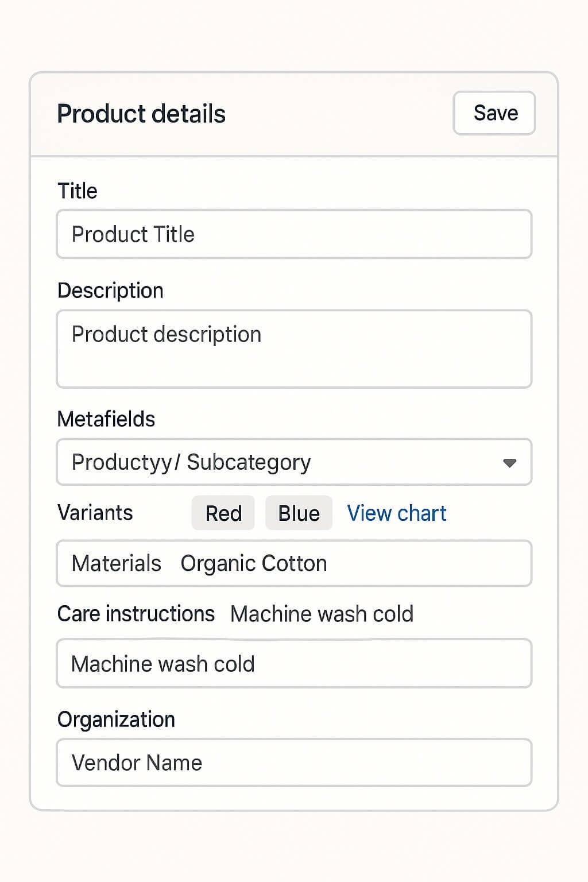588x882 pixels.
Task: Click the Organization section label
Action: click(x=116, y=719)
